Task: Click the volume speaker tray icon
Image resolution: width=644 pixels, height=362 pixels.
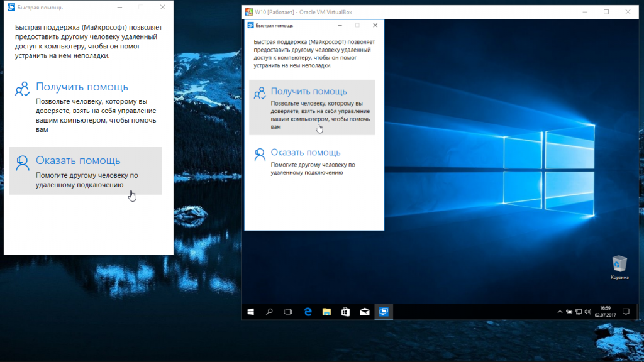Action: 587,312
